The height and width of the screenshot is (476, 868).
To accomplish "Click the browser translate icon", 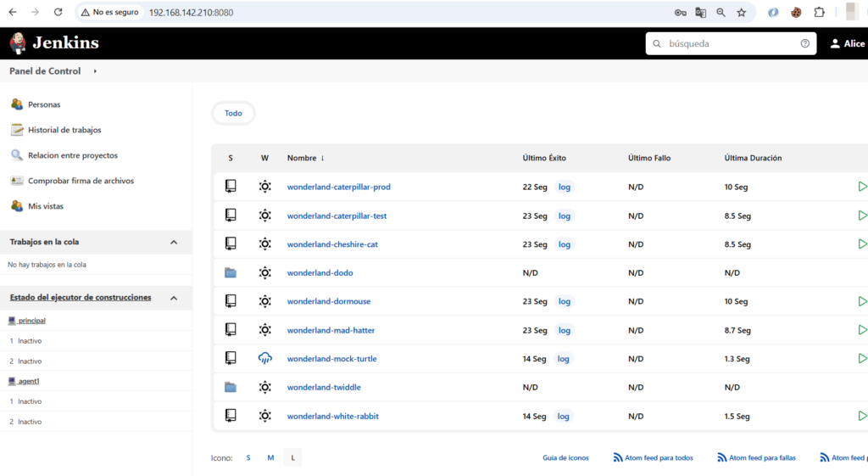I will [x=701, y=12].
